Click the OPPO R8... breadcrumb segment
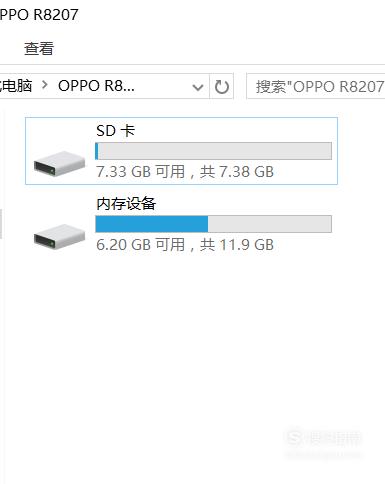Image resolution: width=385 pixels, height=484 pixels. [x=96, y=86]
